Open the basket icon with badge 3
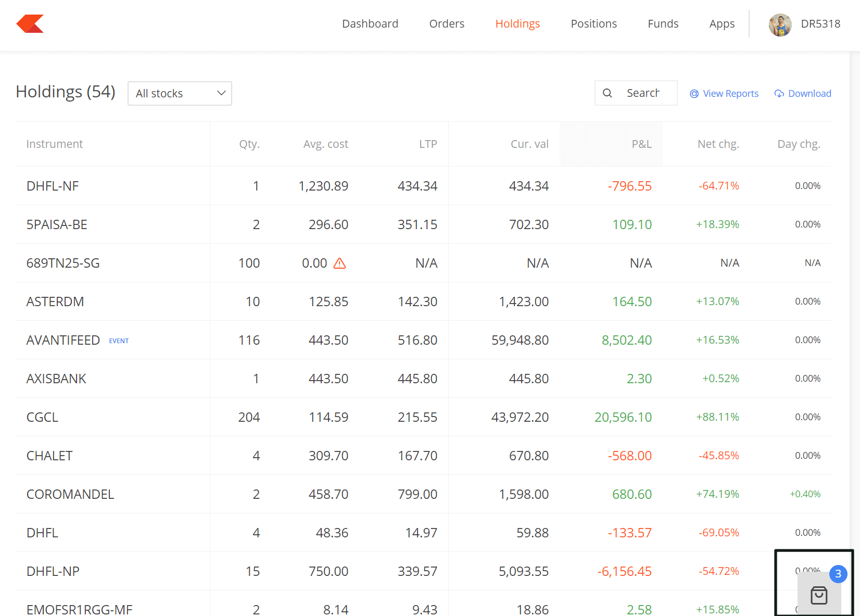860x616 pixels. click(819, 595)
